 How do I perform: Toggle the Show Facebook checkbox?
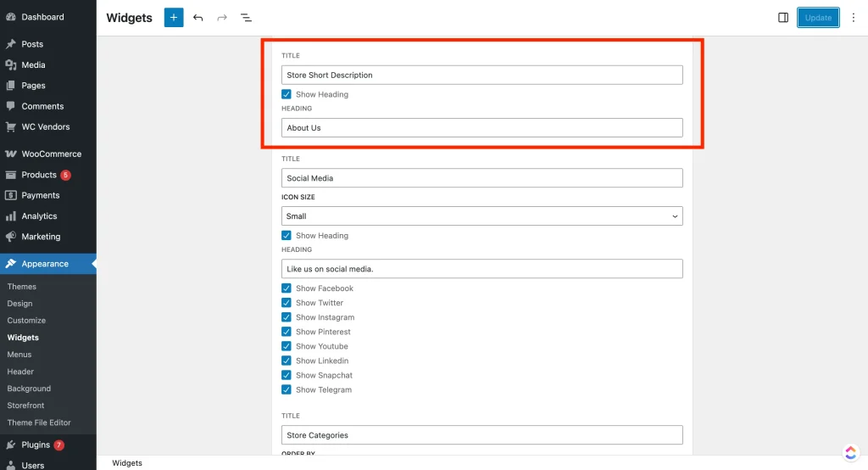287,288
